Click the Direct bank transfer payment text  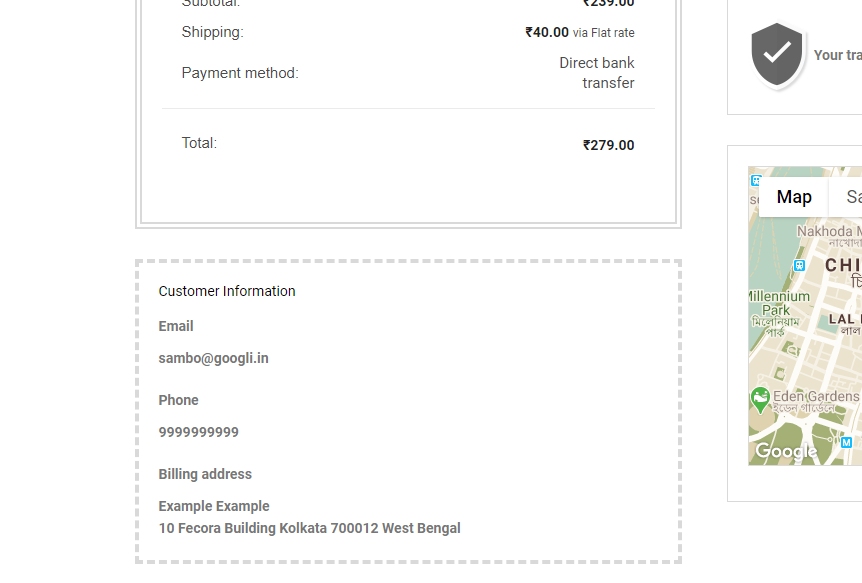click(x=596, y=73)
